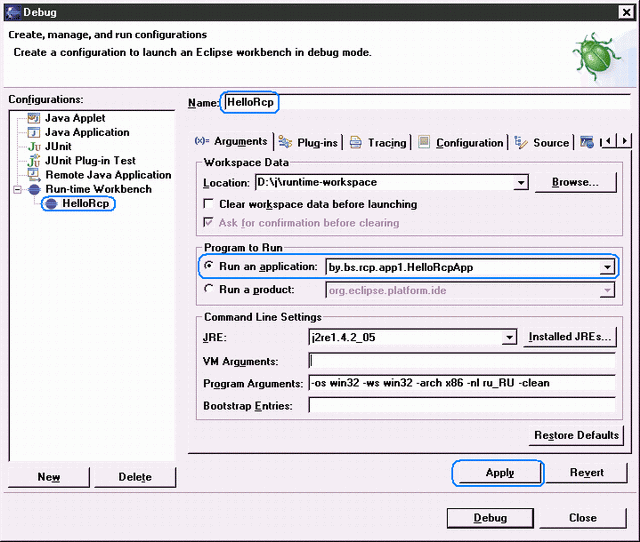Select the Run an application radio button
This screenshot has height=542, width=640.
(209, 266)
